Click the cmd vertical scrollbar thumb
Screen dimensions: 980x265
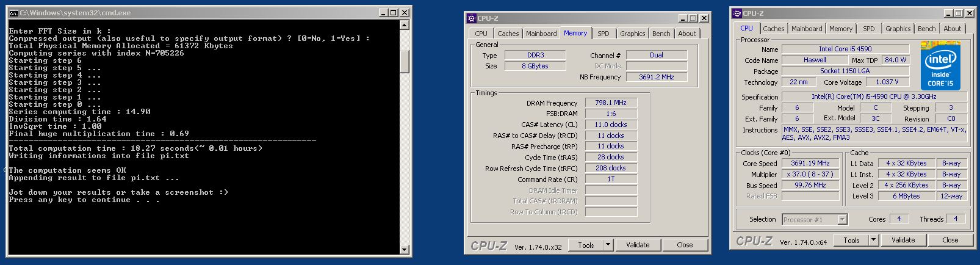pos(405,62)
